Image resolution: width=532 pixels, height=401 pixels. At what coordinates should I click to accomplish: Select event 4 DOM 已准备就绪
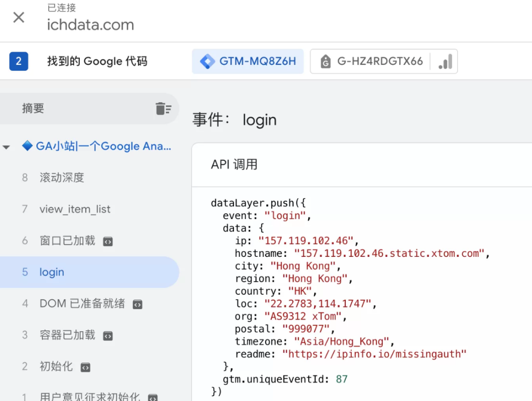(x=89, y=304)
